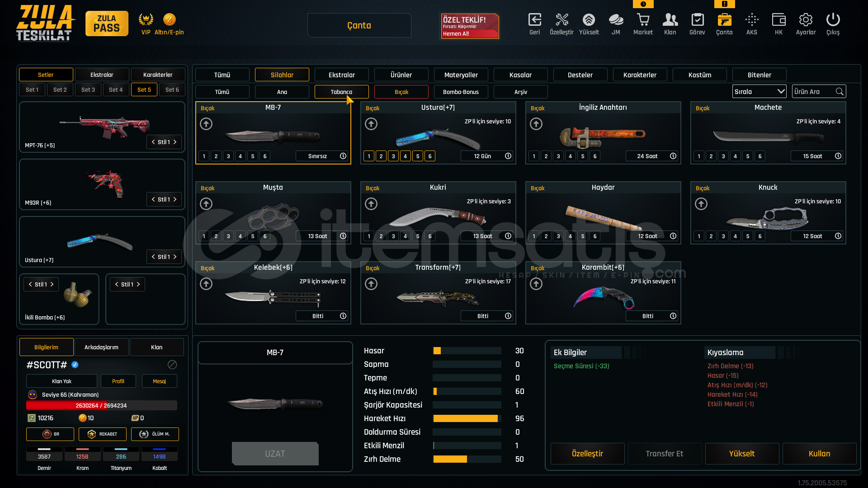Click the Kullan button
868x488 pixels.
click(819, 454)
